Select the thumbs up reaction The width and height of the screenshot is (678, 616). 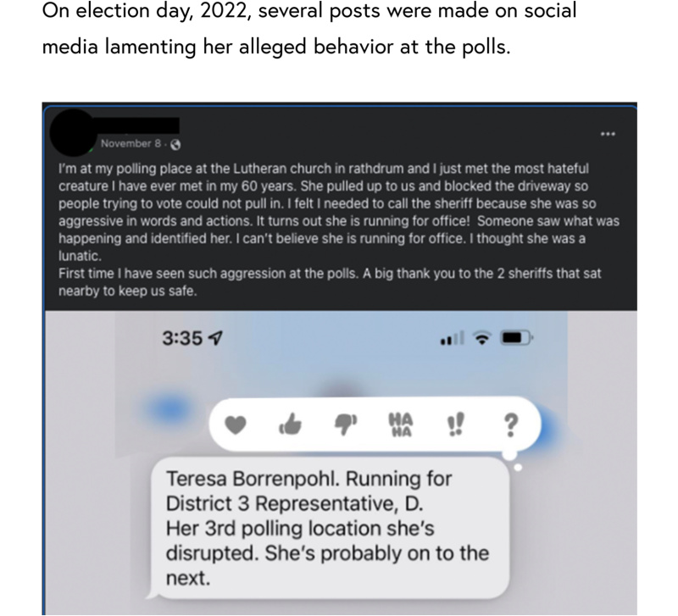coord(290,424)
